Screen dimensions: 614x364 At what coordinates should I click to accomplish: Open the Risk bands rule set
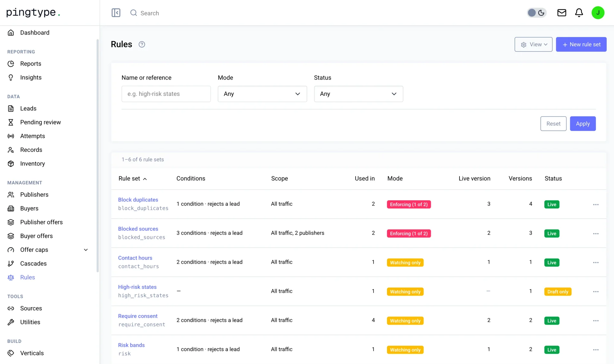click(x=131, y=345)
